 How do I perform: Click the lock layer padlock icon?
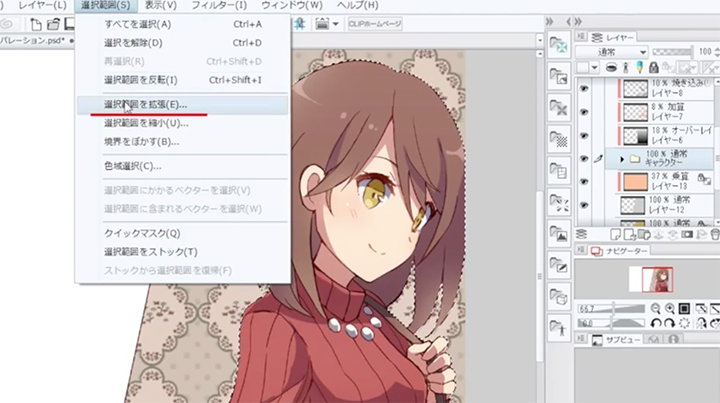click(653, 68)
